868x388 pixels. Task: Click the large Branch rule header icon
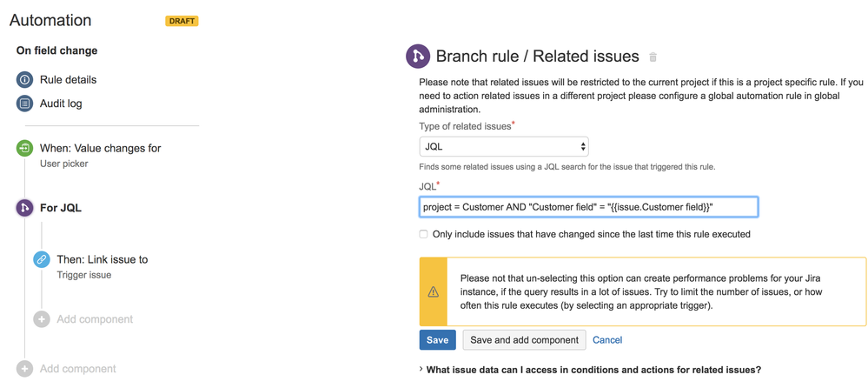[x=418, y=57]
